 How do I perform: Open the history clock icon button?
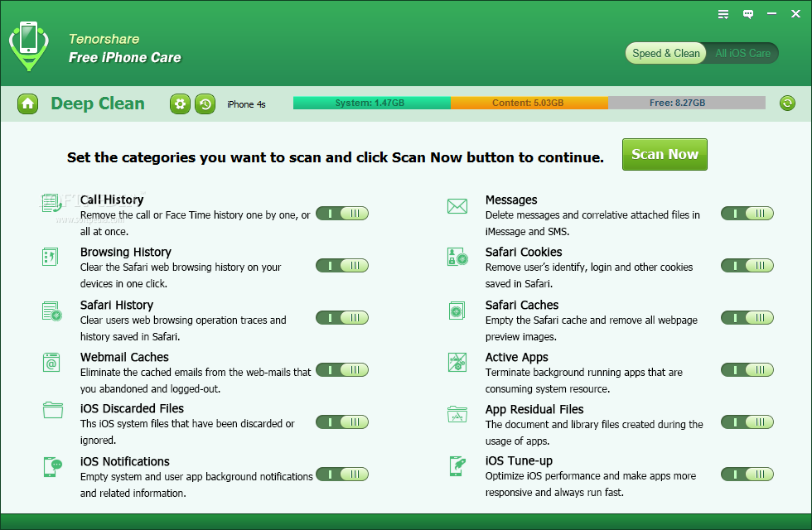[x=205, y=104]
